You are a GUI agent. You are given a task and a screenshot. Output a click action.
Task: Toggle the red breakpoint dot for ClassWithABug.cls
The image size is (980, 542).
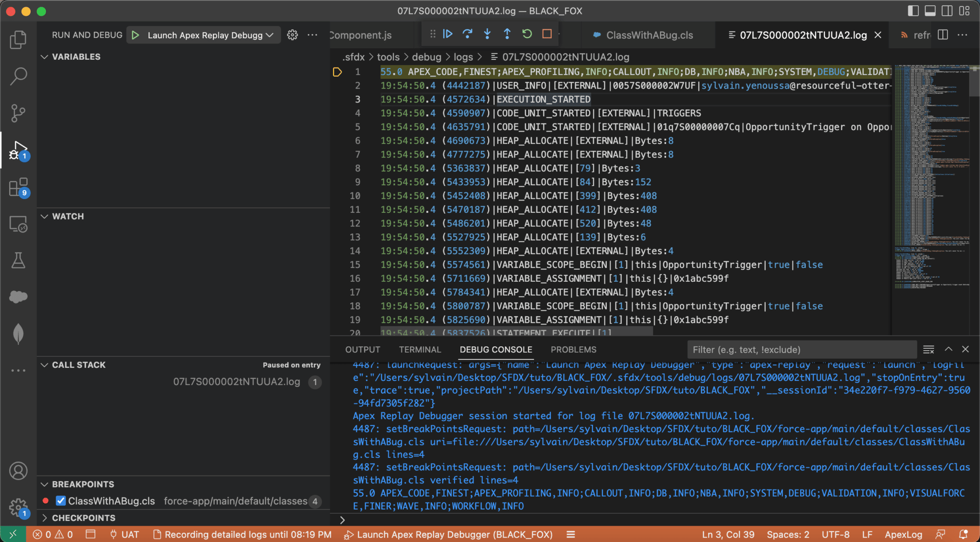click(45, 500)
